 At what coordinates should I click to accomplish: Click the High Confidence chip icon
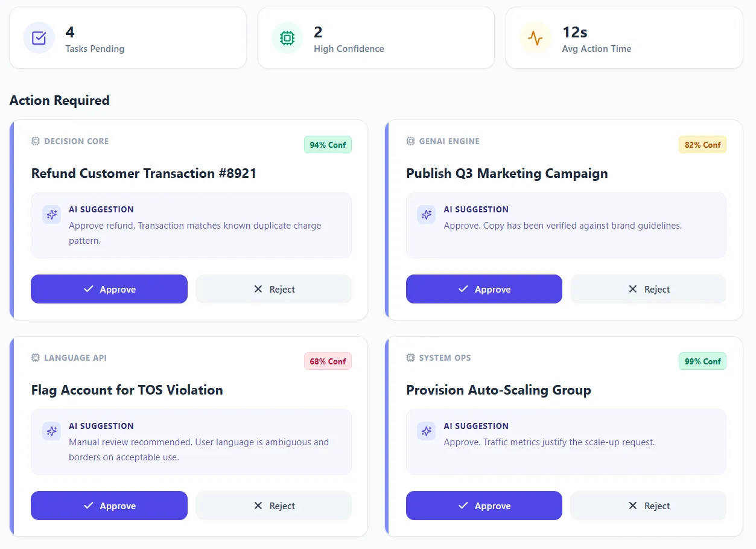[x=287, y=38]
